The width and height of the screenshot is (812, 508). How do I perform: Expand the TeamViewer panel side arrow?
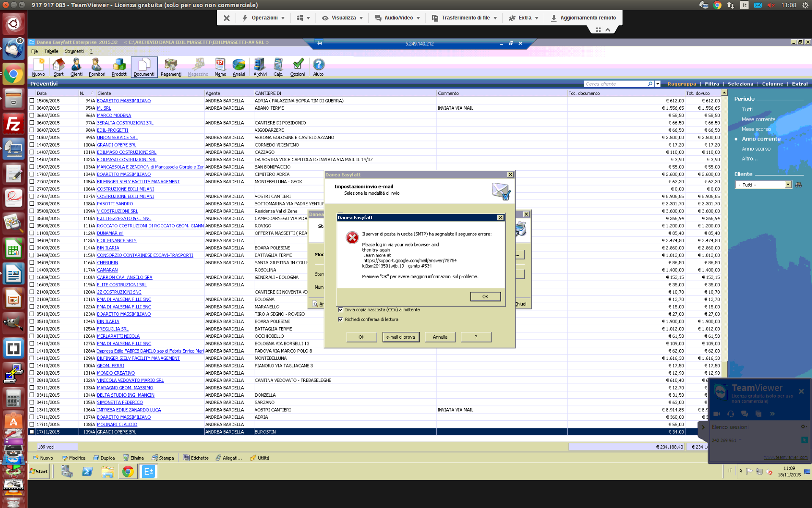coord(703,427)
